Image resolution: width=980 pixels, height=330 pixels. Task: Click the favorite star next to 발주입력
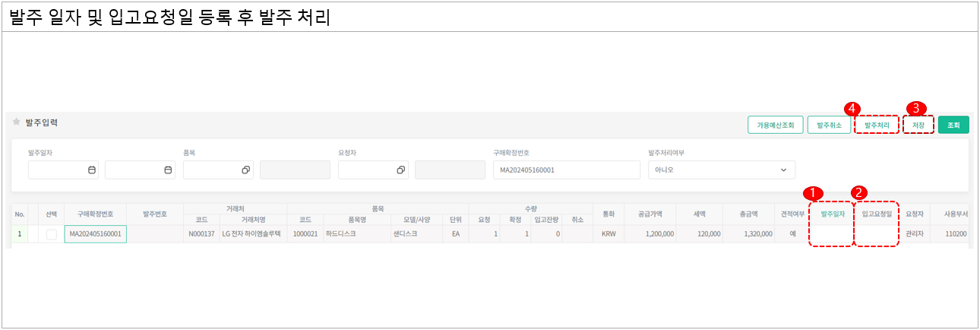click(x=16, y=122)
